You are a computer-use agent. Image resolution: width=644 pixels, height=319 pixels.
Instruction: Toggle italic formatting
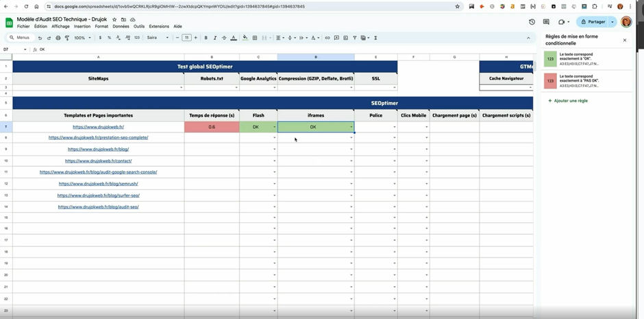[215, 38]
